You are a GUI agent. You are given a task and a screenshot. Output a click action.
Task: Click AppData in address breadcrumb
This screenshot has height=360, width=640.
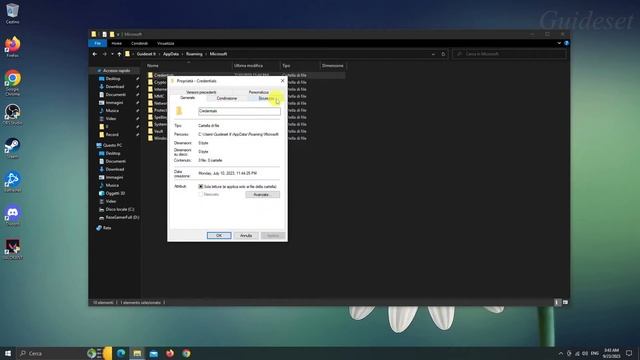tap(171, 54)
